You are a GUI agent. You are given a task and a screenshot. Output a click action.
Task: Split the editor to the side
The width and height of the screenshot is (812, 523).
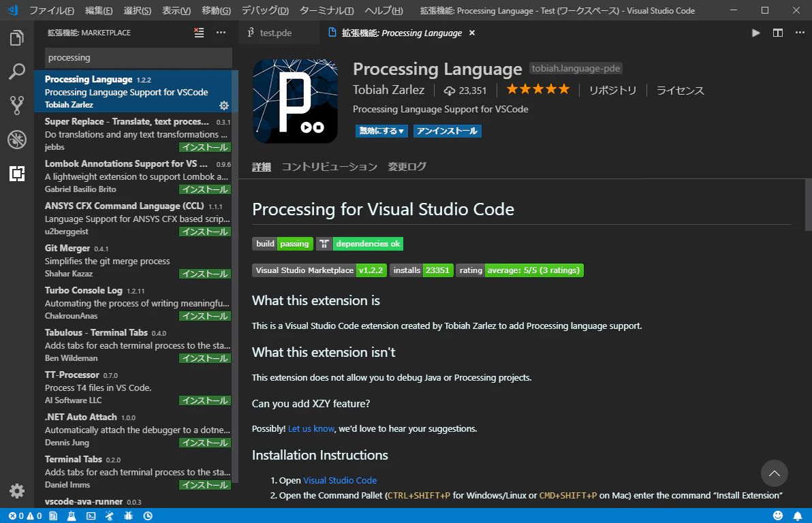click(x=778, y=33)
